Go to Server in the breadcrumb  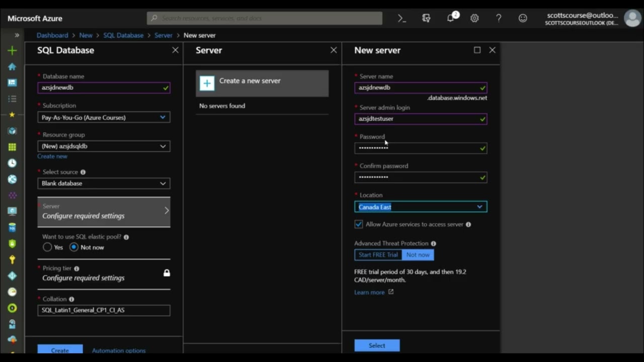tap(164, 35)
